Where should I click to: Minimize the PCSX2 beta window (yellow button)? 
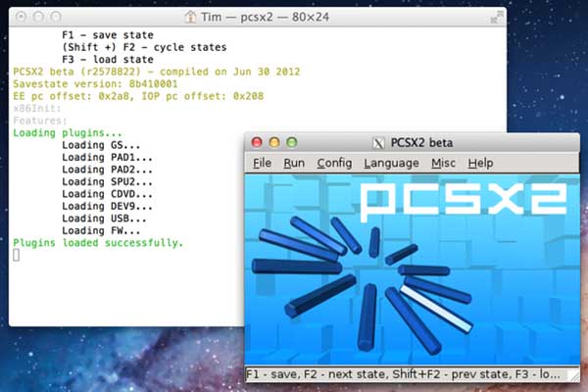click(x=274, y=142)
